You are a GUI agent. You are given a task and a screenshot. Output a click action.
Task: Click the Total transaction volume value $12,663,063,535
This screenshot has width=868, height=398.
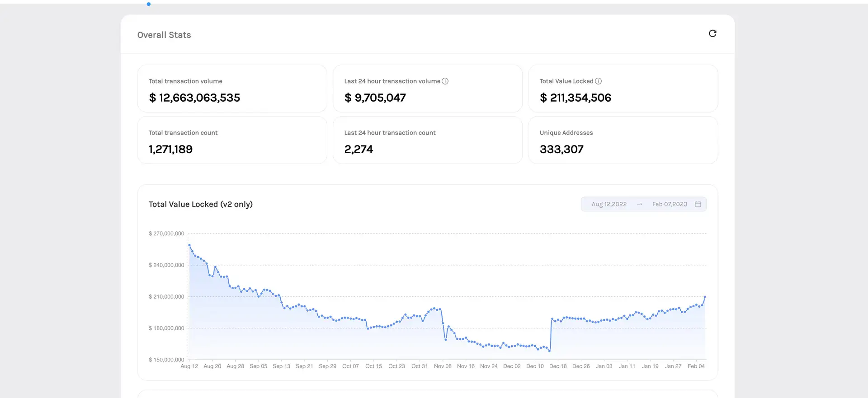pyautogui.click(x=194, y=98)
